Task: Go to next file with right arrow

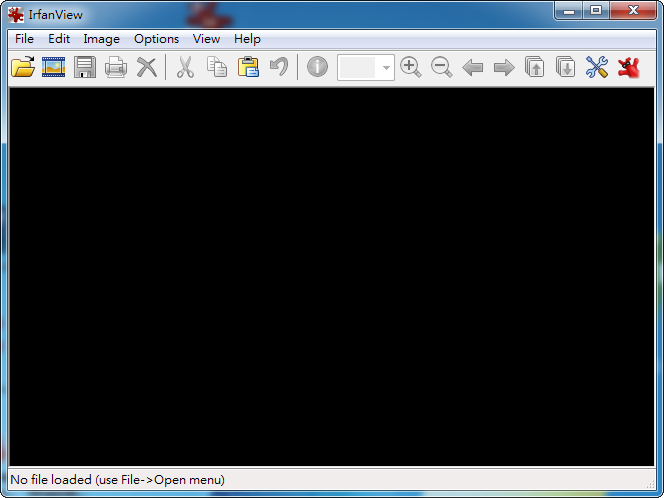Action: tap(504, 67)
